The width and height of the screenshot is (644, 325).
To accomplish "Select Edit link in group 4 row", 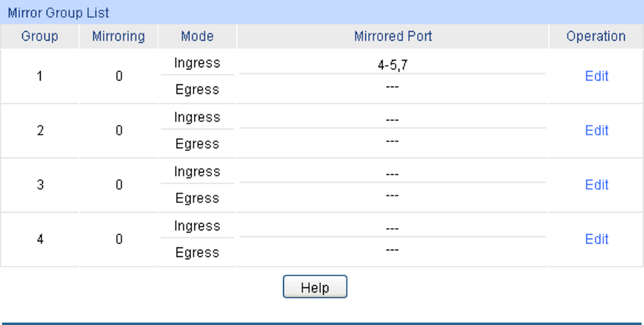I will [596, 239].
